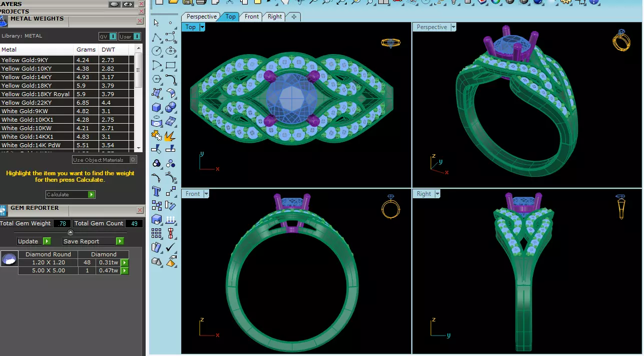The height and width of the screenshot is (356, 644).
Task: Close the Metal Weights panel
Action: pos(140,21)
